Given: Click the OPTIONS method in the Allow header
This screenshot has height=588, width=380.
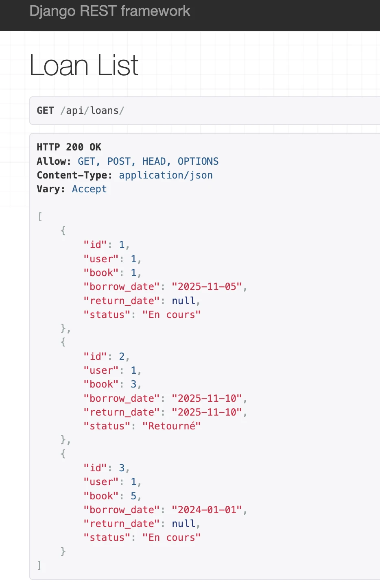Looking at the screenshot, I should (x=198, y=161).
